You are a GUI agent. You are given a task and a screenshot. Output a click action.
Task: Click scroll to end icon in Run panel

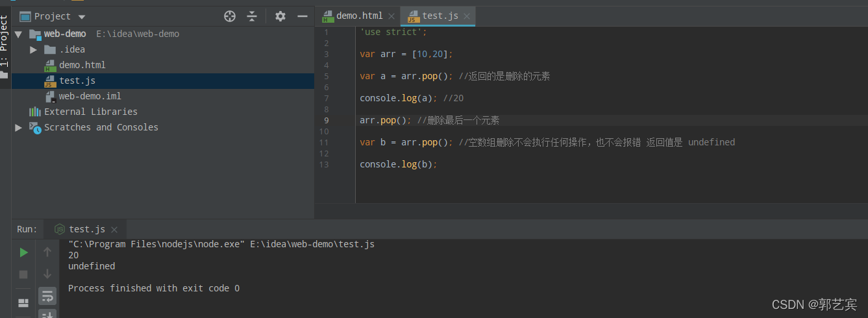(47, 314)
